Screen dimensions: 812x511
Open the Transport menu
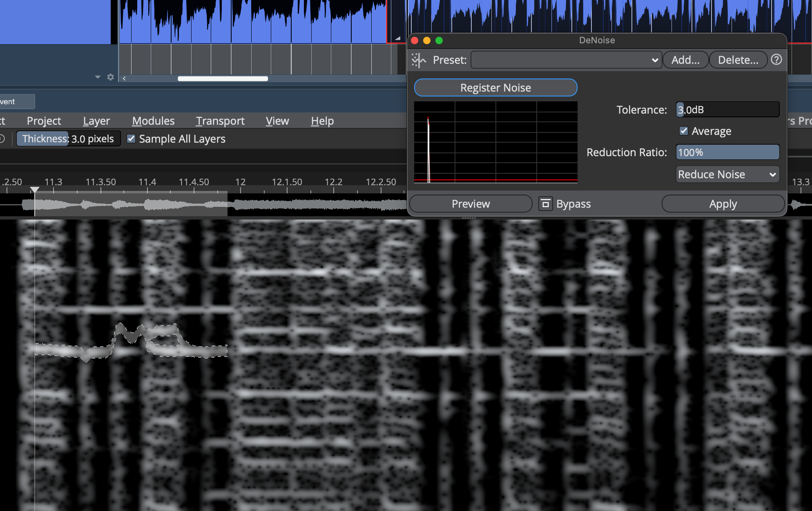point(220,121)
